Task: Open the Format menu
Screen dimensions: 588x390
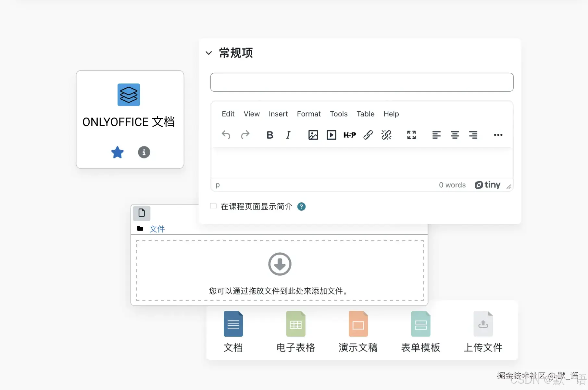Action: pos(308,114)
